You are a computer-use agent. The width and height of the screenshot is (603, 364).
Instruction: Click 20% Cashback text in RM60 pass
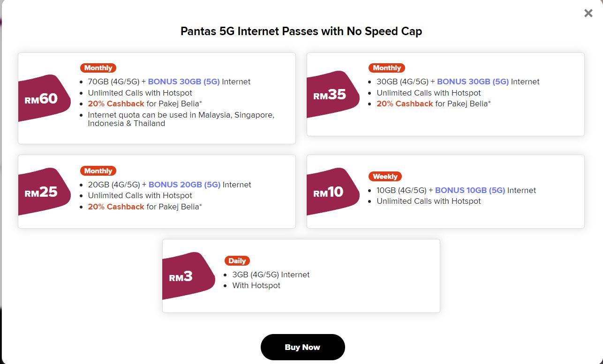coord(116,104)
